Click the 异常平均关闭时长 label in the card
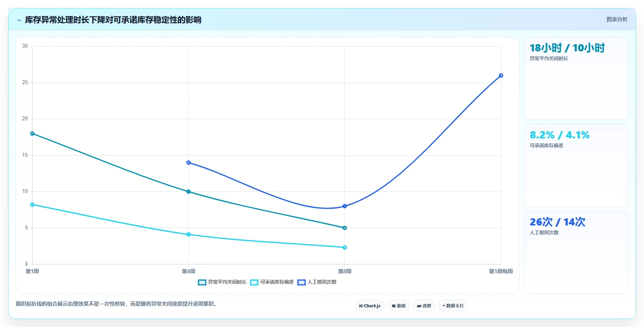Image resolution: width=644 pixels, height=327 pixels. point(549,59)
